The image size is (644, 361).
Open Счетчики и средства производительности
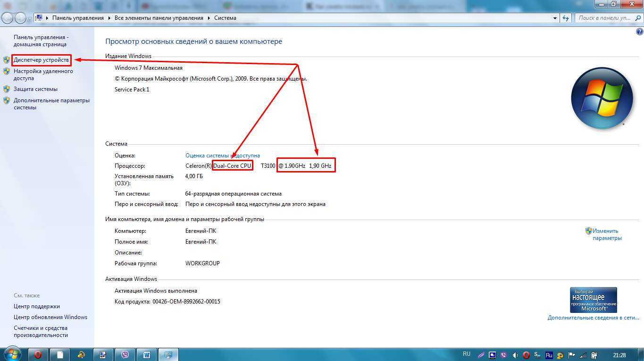pyautogui.click(x=41, y=331)
